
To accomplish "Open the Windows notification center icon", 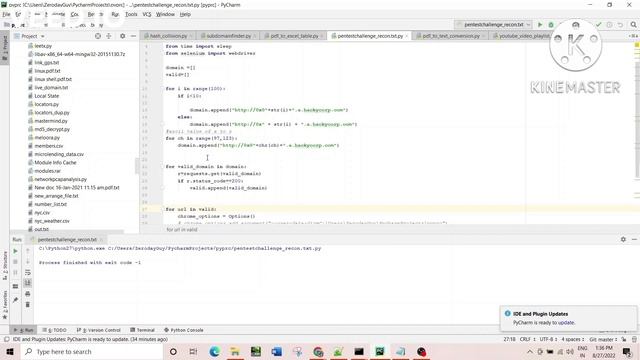I will tap(627, 352).
